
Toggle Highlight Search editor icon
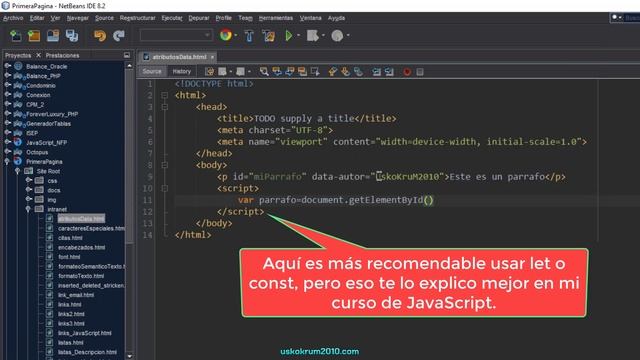click(x=302, y=72)
